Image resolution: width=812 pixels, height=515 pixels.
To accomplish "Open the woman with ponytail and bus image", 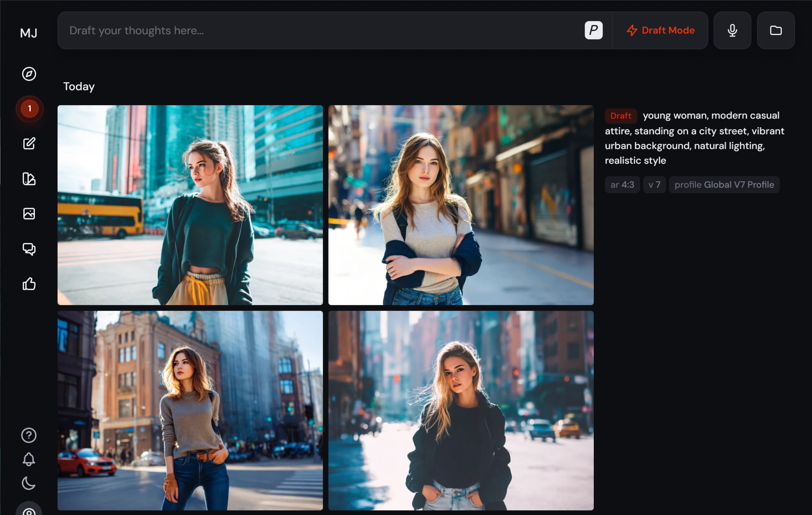I will 190,205.
